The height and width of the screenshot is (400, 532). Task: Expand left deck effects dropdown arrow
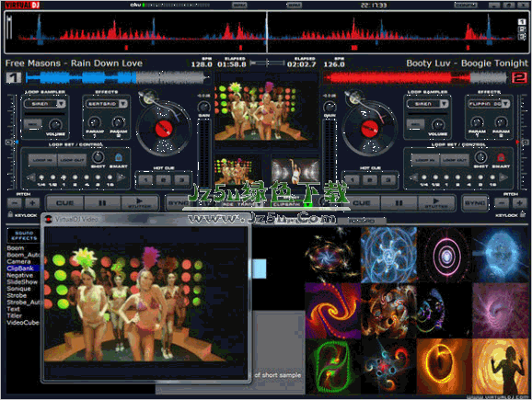pos(123,104)
